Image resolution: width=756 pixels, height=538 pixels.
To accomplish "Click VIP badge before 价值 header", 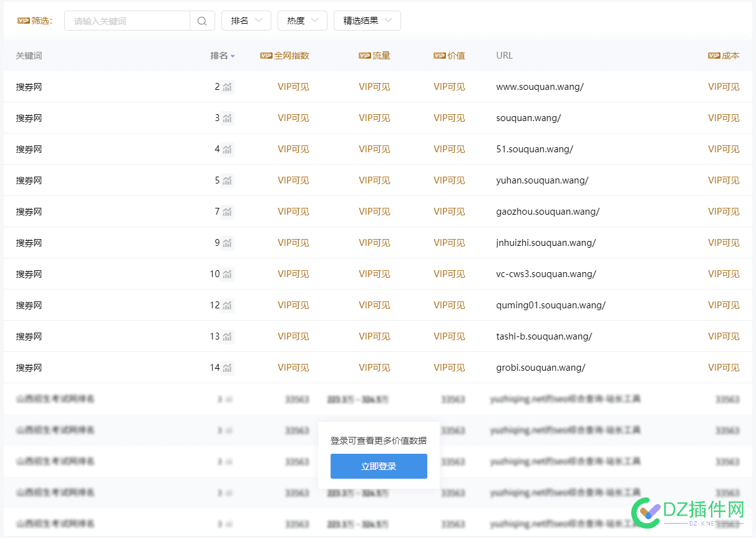I will (x=439, y=56).
